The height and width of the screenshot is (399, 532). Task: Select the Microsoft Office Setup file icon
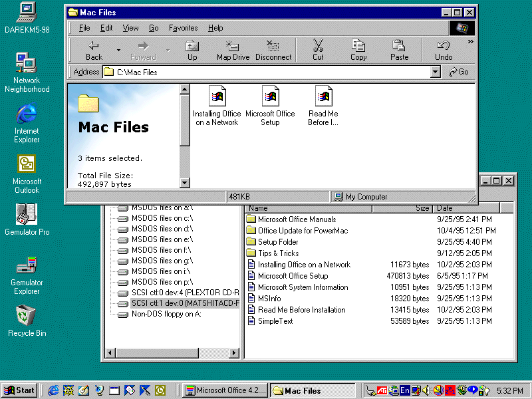pyautogui.click(x=270, y=106)
